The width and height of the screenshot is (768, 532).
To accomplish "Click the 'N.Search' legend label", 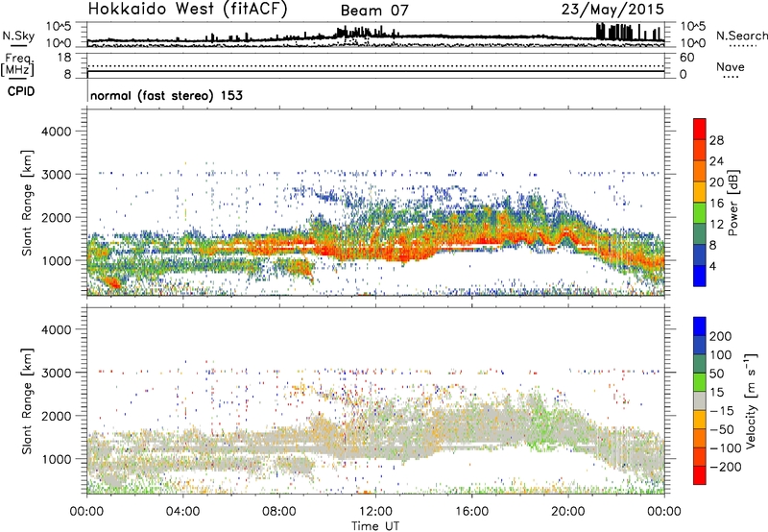I will pos(741,36).
